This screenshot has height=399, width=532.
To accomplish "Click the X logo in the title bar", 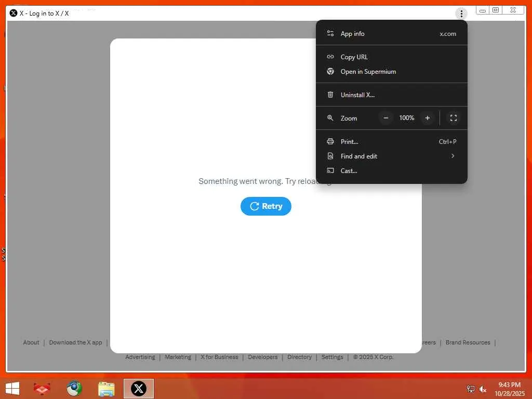I will pos(14,13).
